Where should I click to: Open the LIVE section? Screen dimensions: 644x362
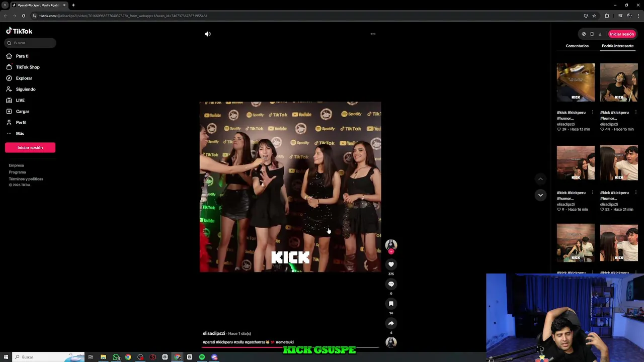pyautogui.click(x=20, y=100)
